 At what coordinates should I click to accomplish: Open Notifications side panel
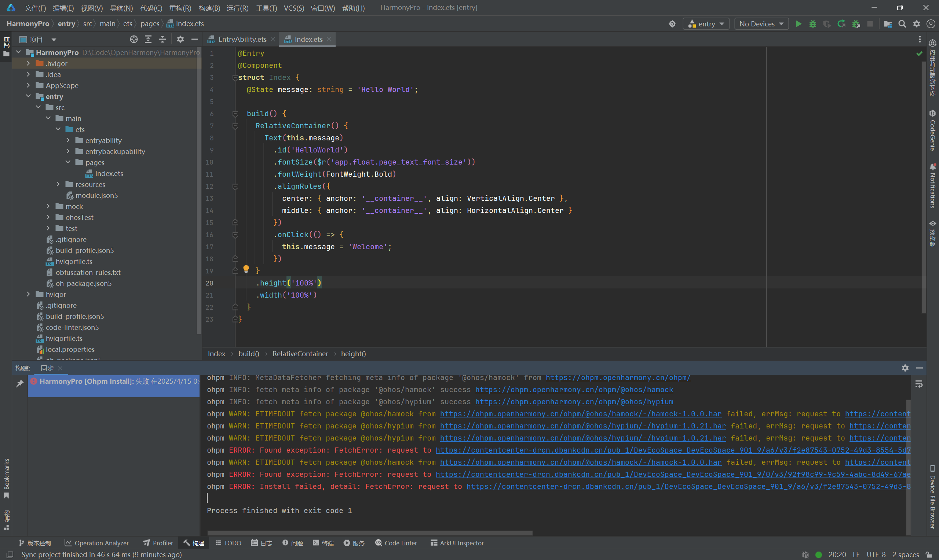(932, 186)
